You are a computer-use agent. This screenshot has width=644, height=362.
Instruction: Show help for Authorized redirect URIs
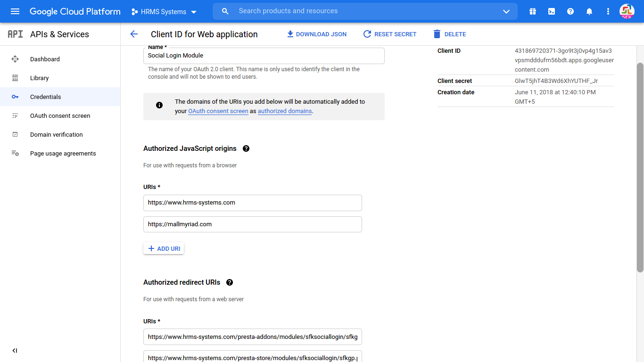point(230,282)
